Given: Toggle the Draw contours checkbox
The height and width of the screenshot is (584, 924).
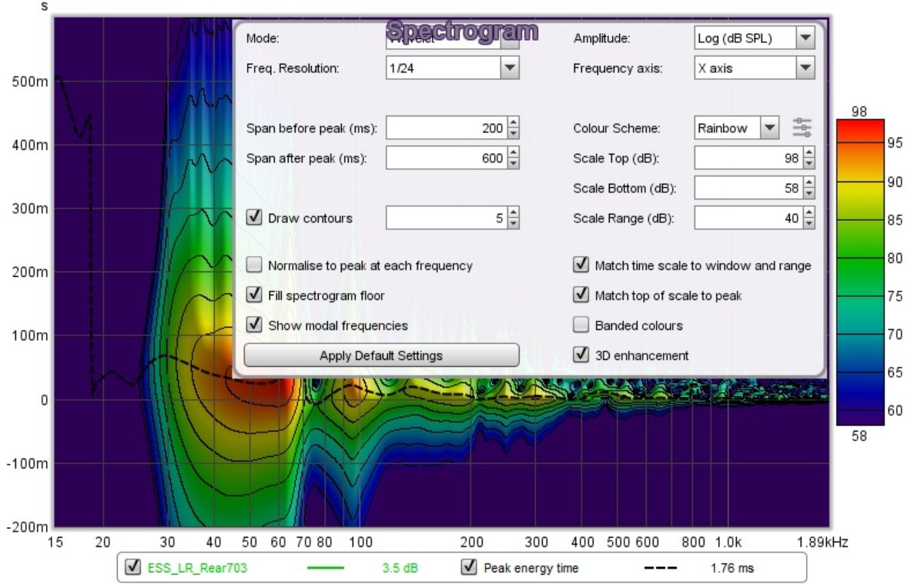Looking at the screenshot, I should [253, 218].
